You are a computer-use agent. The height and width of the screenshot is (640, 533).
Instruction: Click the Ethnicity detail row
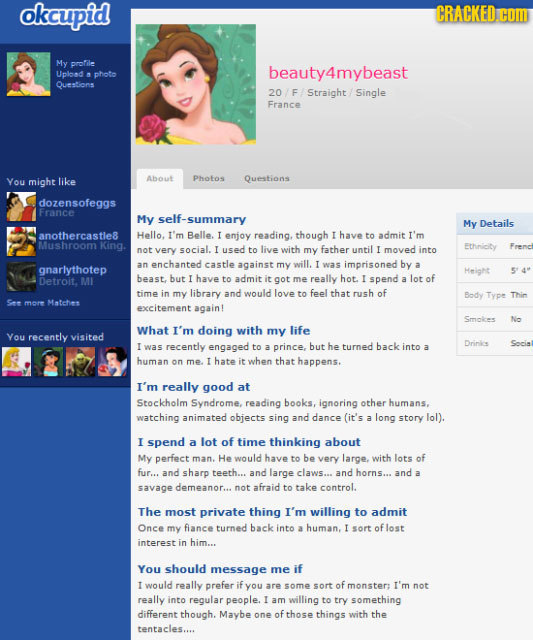495,246
